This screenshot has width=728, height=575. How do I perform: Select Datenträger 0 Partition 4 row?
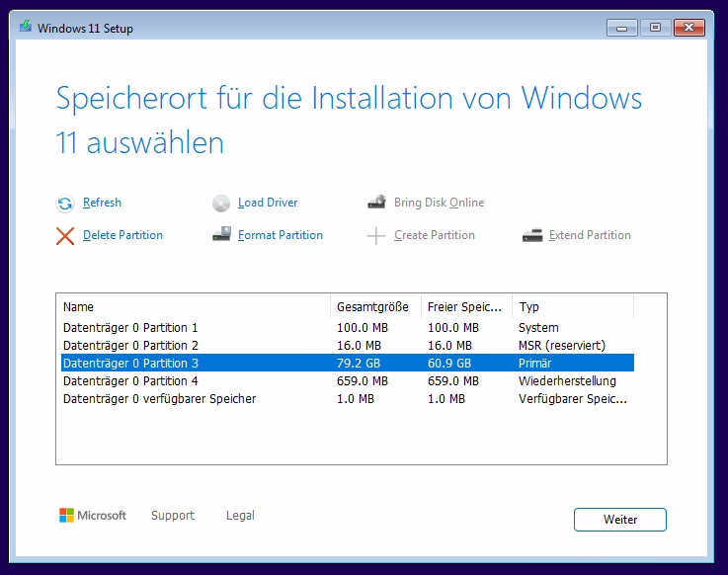point(348,380)
